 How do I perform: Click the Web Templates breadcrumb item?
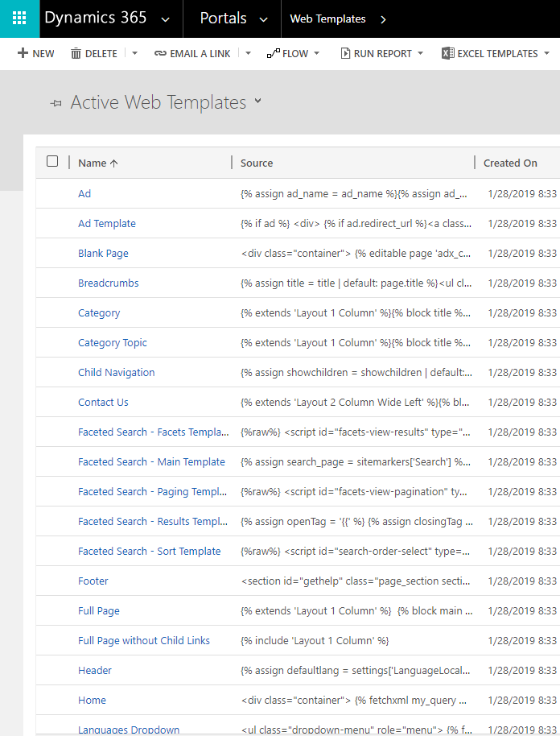327,19
